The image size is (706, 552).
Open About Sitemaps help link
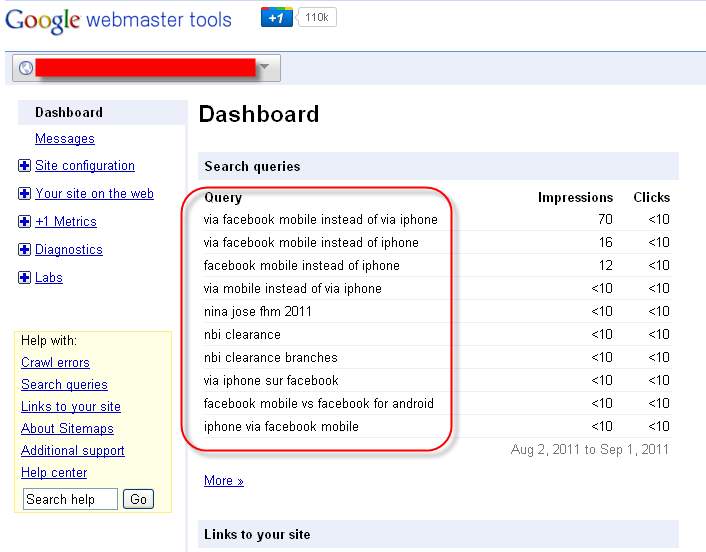tap(67, 429)
